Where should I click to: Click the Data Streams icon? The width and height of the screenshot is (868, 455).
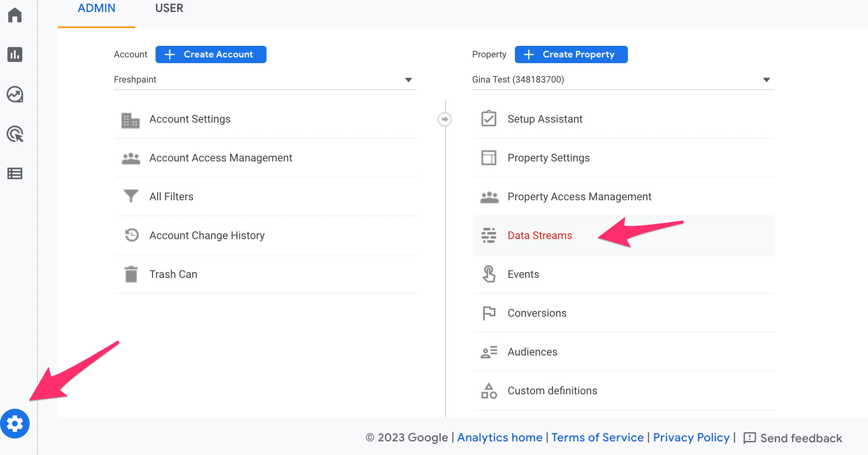(489, 235)
